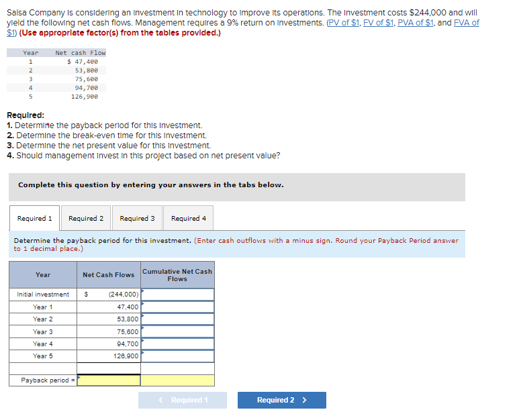This screenshot has height=420, width=517.
Task: Select the 75,600 Year 3 table cell
Action: pyautogui.click(x=109, y=331)
